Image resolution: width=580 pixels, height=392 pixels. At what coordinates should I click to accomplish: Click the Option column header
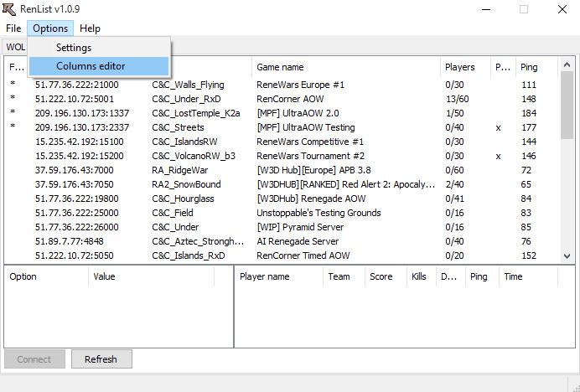click(46, 276)
